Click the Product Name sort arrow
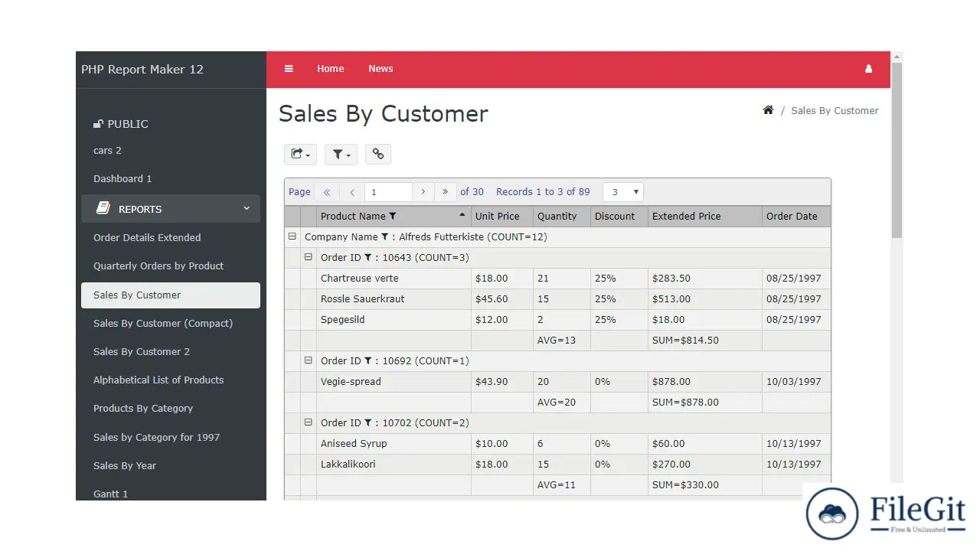 click(x=462, y=216)
